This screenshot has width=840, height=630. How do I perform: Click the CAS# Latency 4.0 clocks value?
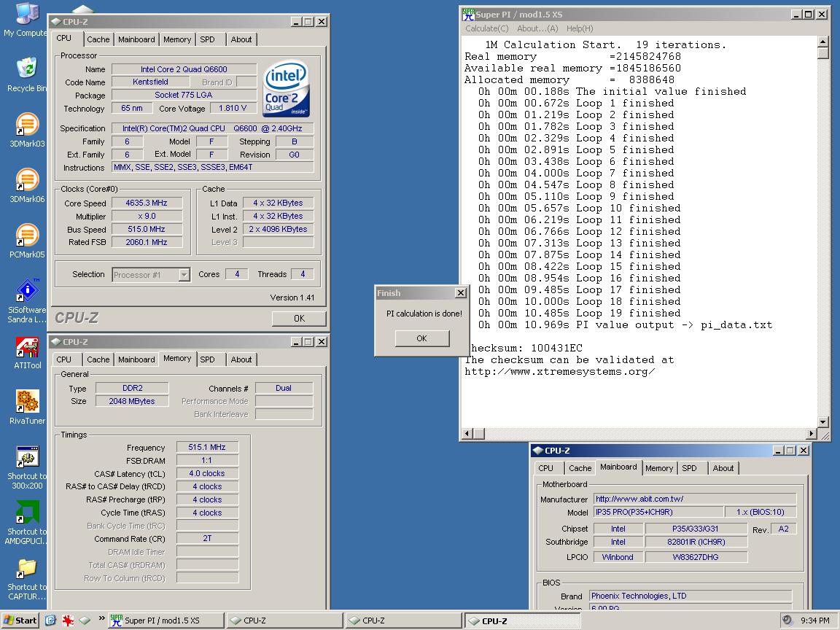[x=207, y=473]
